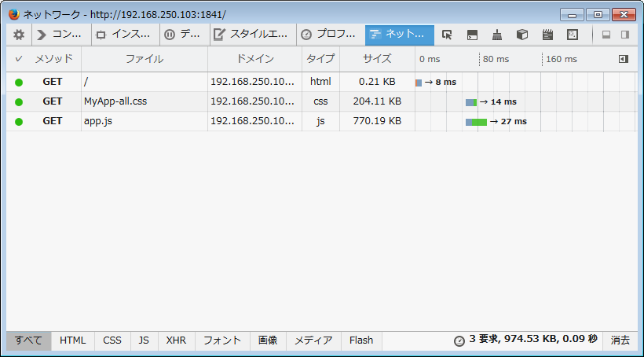Viewport: 644px width, 357px height.
Task: Toggle the network details pane icon
Action: tap(624, 59)
